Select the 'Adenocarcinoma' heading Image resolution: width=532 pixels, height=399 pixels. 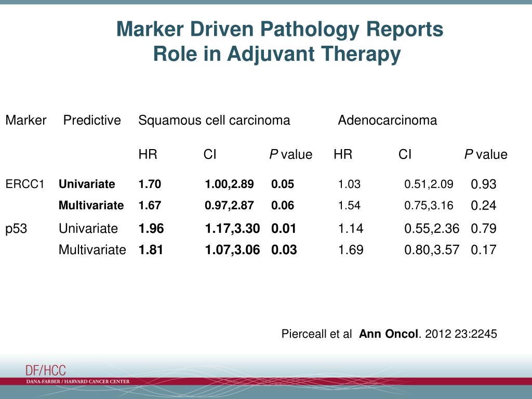pyautogui.click(x=388, y=120)
